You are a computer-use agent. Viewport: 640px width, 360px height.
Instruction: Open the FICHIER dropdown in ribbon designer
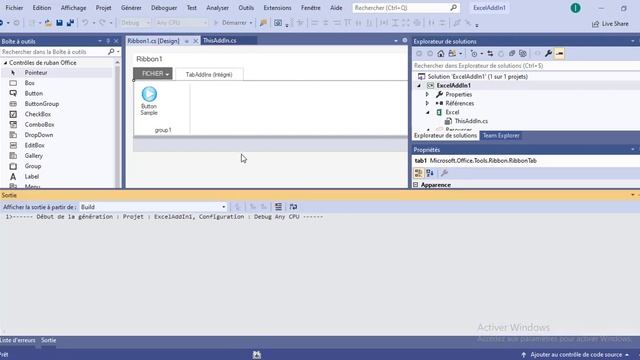153,73
